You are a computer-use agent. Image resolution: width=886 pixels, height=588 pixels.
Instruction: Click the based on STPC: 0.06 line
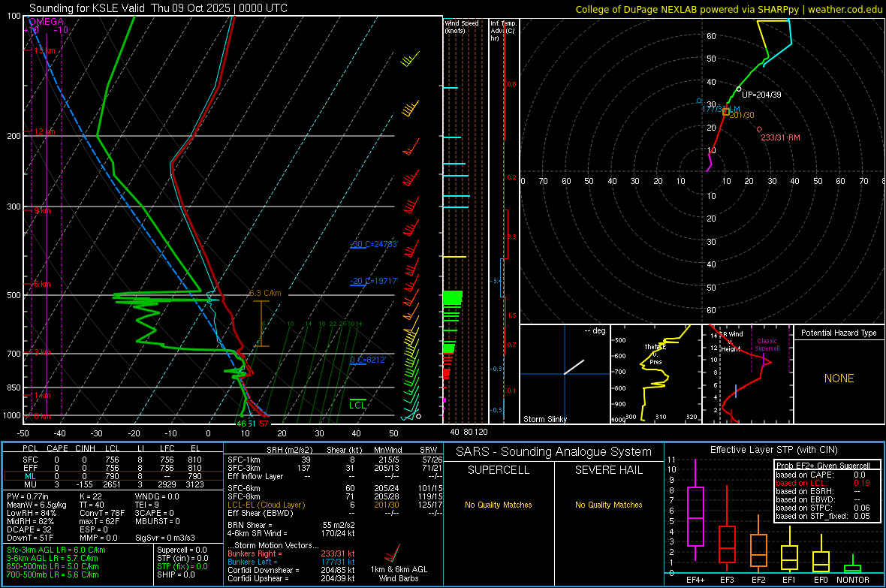pyautogui.click(x=823, y=508)
